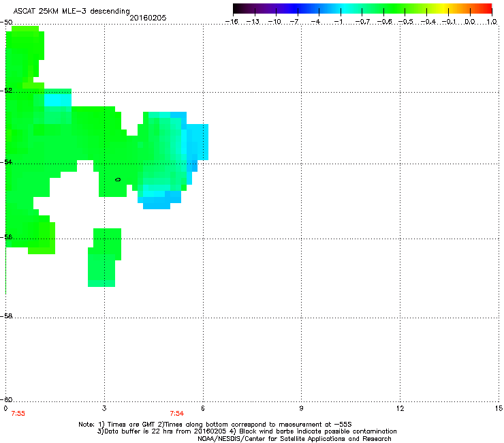This screenshot has height=443, width=504.
Task: Click the 'Times are GMT' note line
Action: (x=215, y=425)
